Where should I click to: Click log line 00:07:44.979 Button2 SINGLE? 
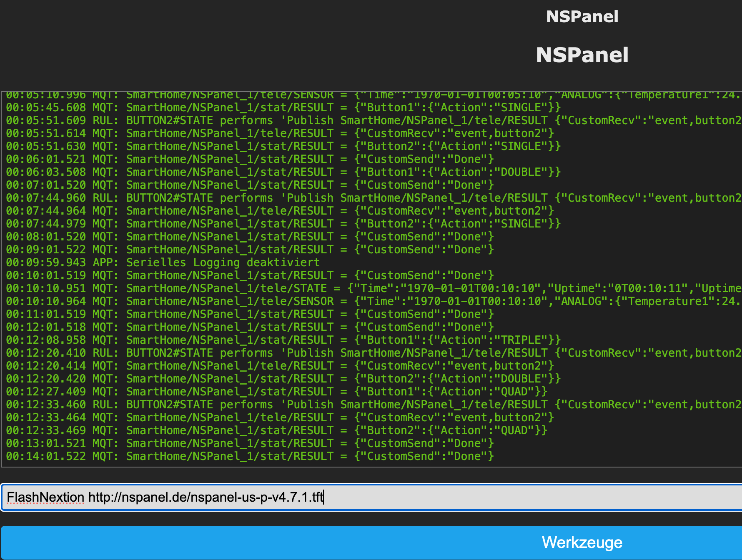coord(283,224)
